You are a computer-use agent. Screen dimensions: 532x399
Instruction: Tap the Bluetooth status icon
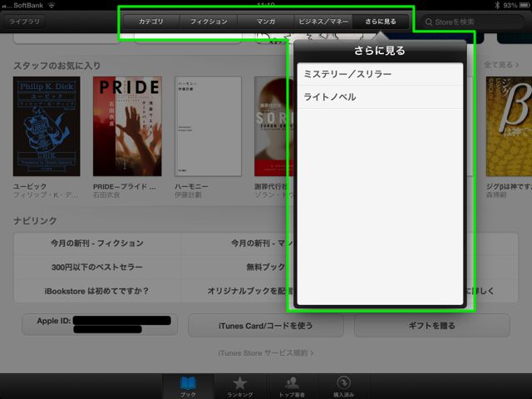[x=497, y=5]
